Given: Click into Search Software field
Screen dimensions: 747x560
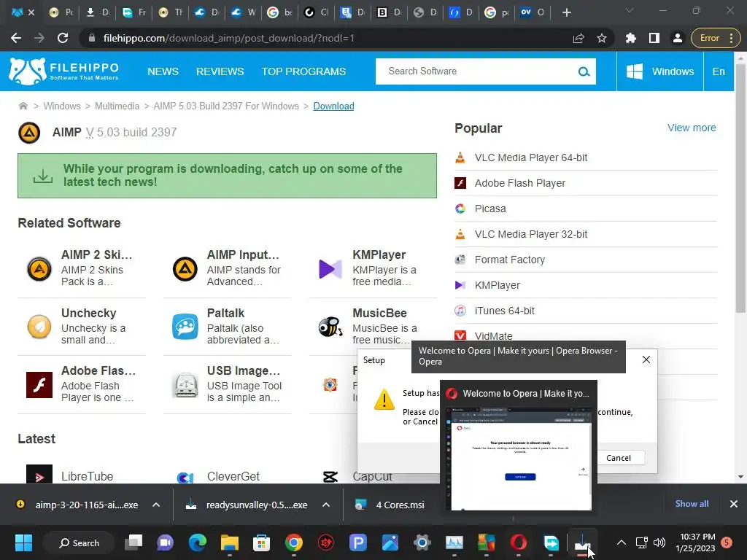Looking at the screenshot, I should 476,71.
